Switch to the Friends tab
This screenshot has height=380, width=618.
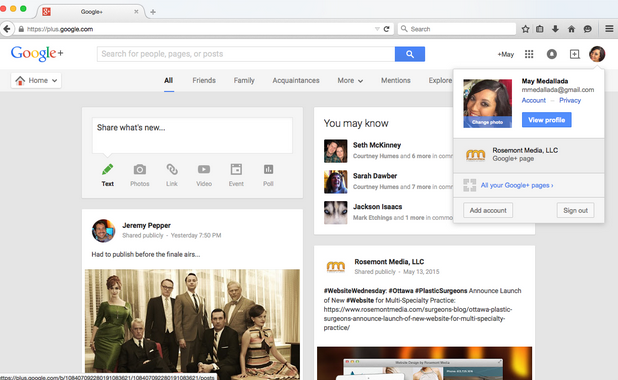coord(204,80)
